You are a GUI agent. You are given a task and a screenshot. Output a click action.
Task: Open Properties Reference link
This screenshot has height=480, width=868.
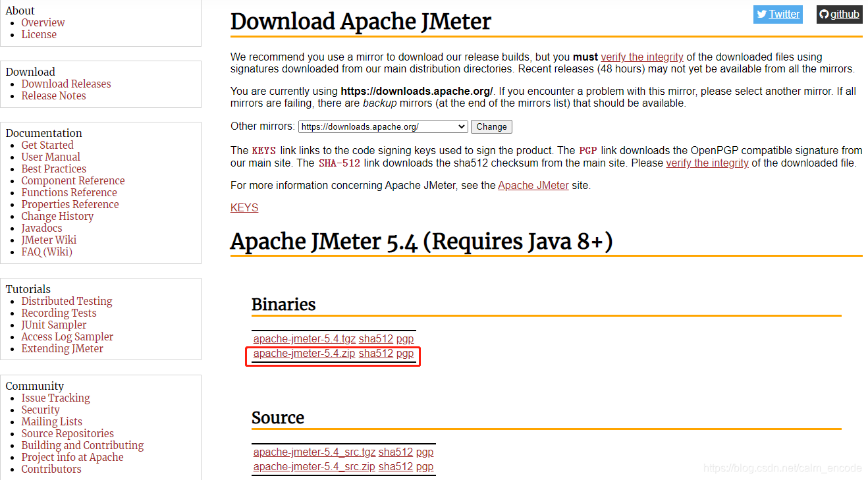70,205
